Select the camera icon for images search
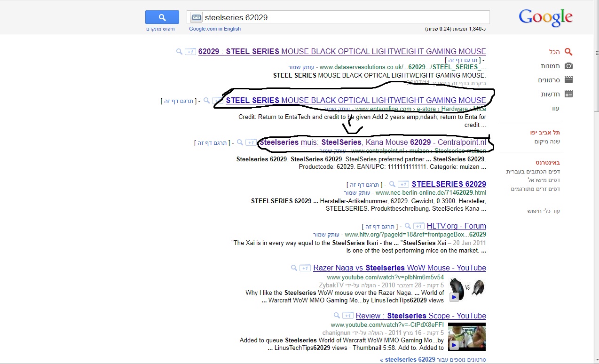This screenshot has height=364, width=599. tap(568, 66)
